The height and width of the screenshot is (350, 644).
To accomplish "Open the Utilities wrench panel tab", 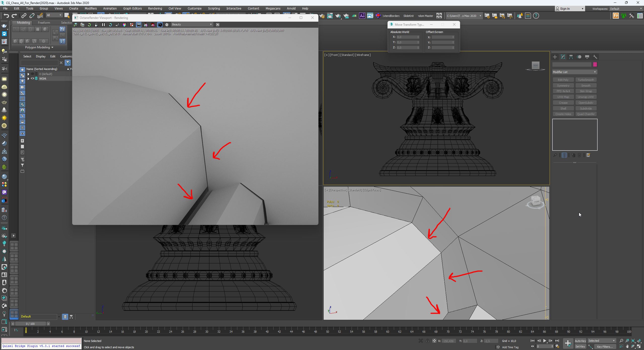I will (x=595, y=57).
